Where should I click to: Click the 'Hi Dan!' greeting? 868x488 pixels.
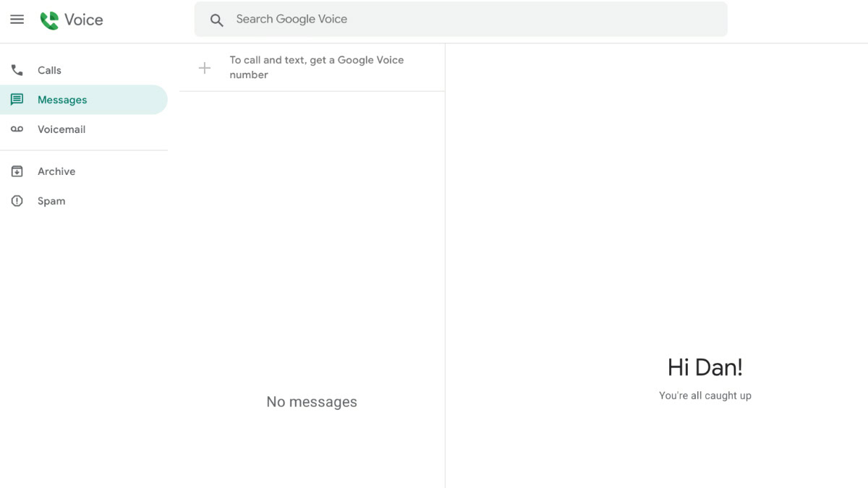[x=705, y=367]
